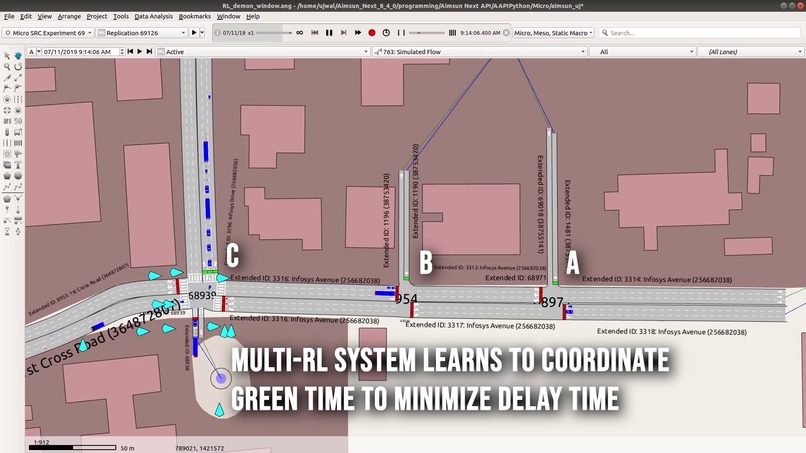Open the All vehicle types dropdown
The image size is (806, 453).
click(x=643, y=51)
